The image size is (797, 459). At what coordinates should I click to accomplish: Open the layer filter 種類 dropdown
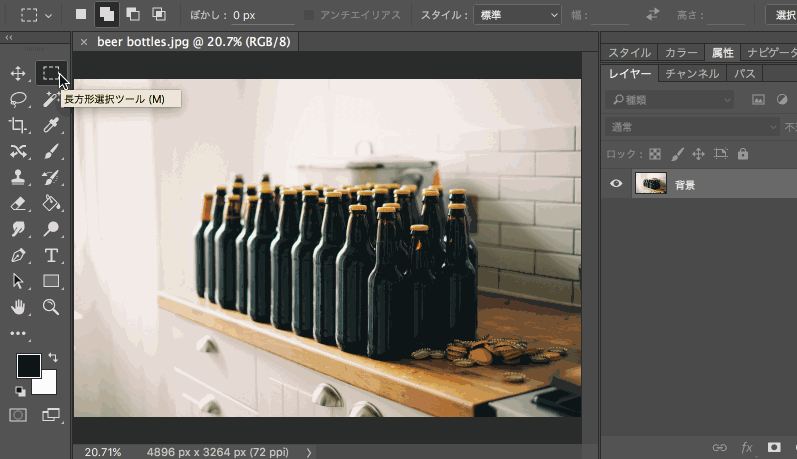(670, 100)
